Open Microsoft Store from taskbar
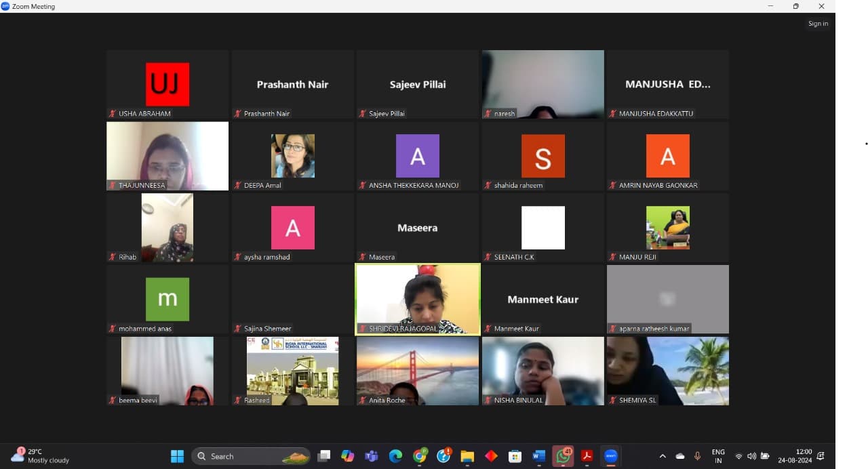This screenshot has width=868, height=469. tap(515, 456)
